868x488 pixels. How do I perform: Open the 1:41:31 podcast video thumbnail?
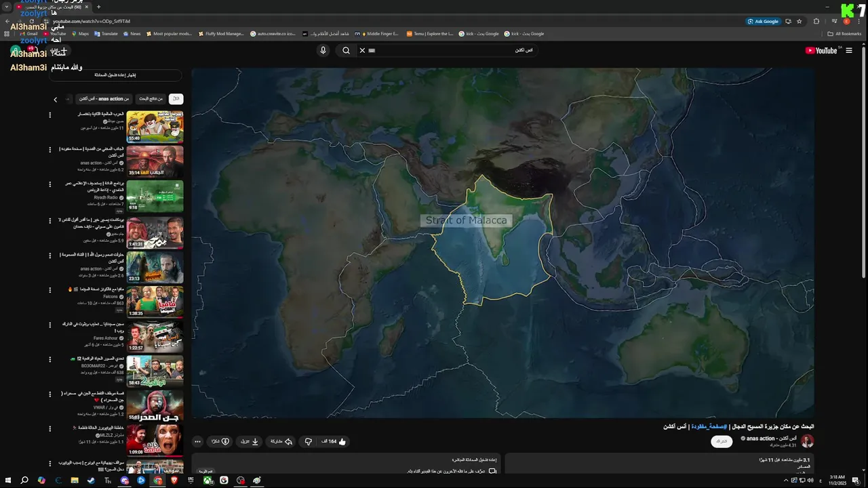click(155, 232)
